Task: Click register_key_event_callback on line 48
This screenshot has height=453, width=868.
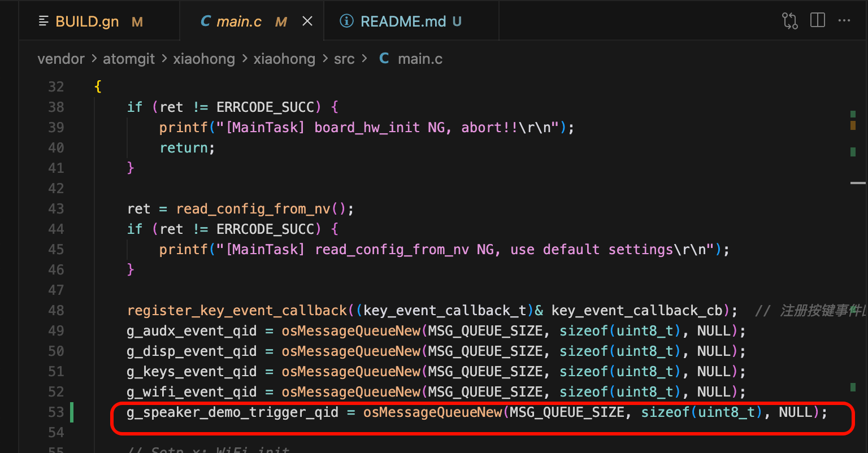Action: (x=237, y=311)
